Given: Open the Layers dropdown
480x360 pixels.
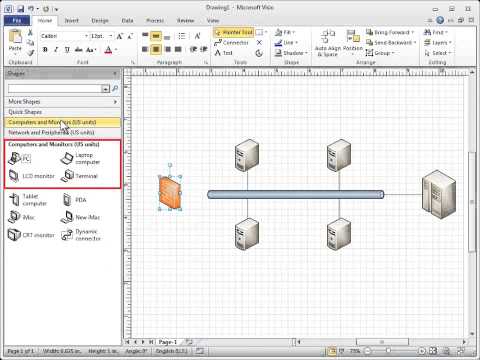Looking at the screenshot, I should (437, 43).
